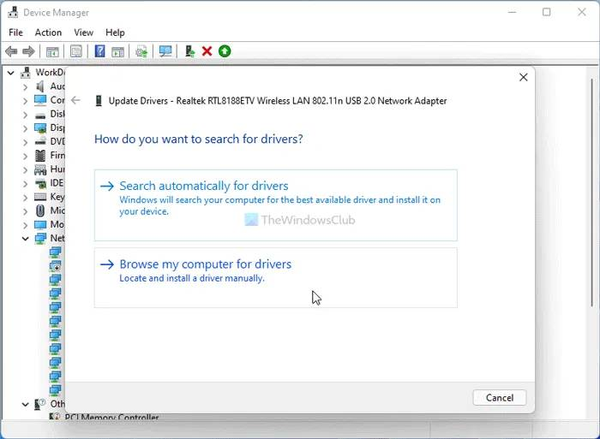Collapse the Net network adapters chevron
This screenshot has width=600, height=439.
[25, 239]
